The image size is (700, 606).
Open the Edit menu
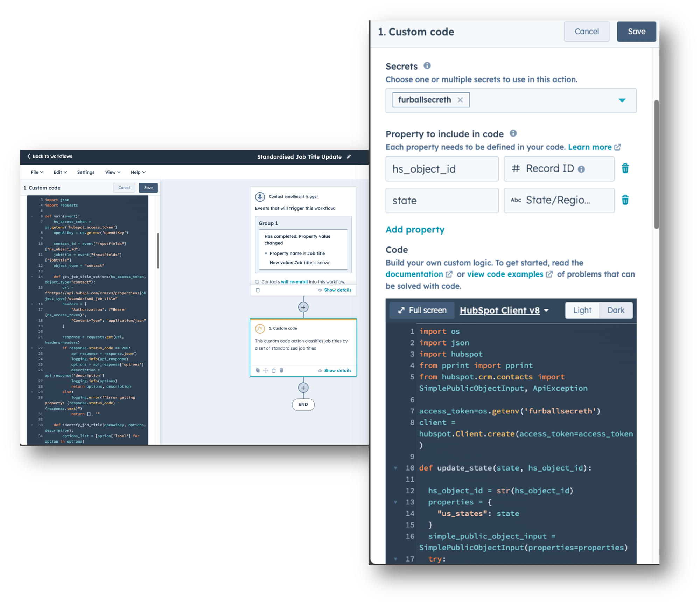[60, 172]
